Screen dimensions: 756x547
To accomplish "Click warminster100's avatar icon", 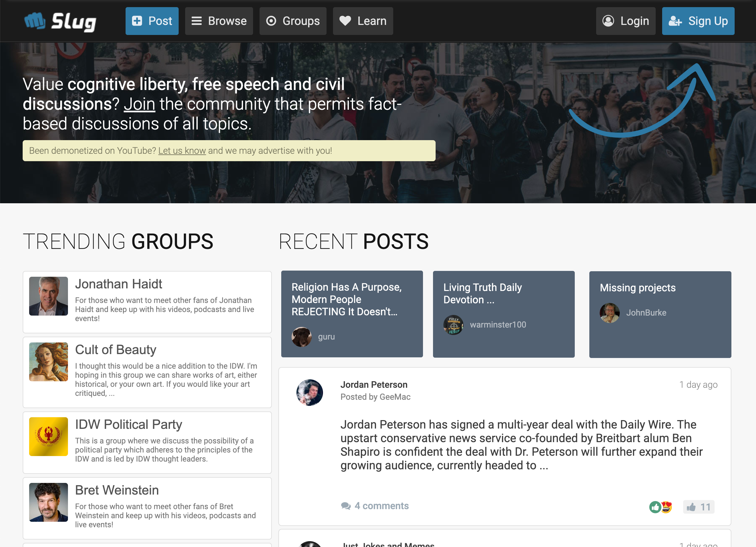I will 453,325.
